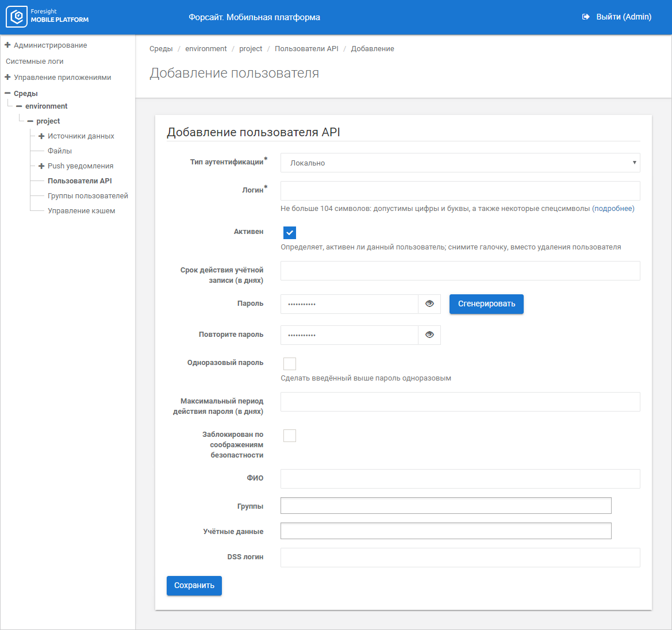Open Группы пользователей in sidebar

87,196
